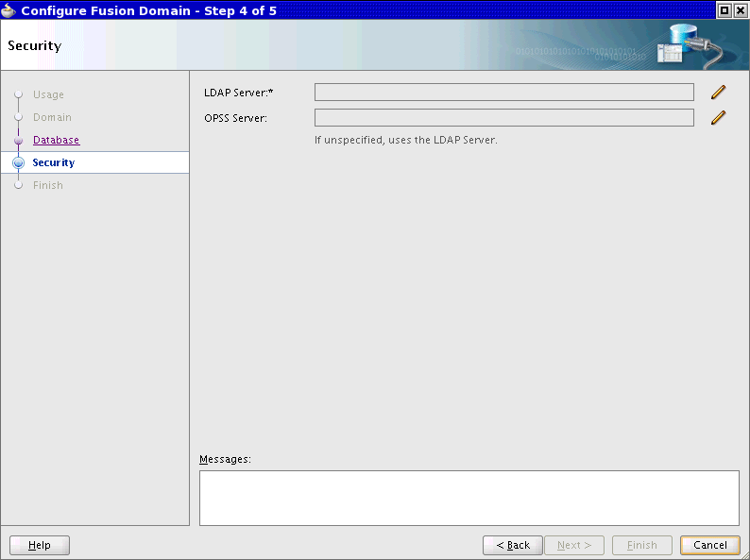Select the Finish step in the sidebar
This screenshot has width=750, height=560.
(48, 185)
